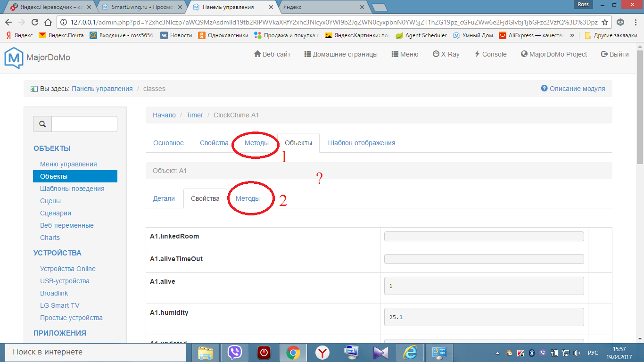Viewport: 644px width, 362px height.
Task: Click the Timer breadcrumb link
Action: (195, 115)
